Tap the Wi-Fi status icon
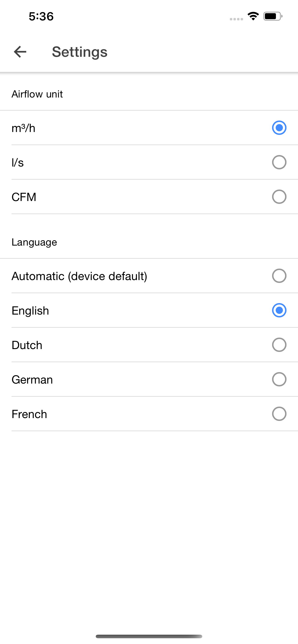The width and height of the screenshot is (298, 644). tap(253, 16)
